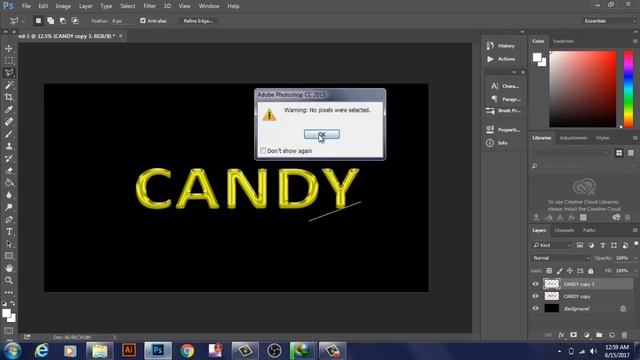Image resolution: width=640 pixels, height=360 pixels.
Task: Open the Fill dropdown
Action: click(635, 271)
